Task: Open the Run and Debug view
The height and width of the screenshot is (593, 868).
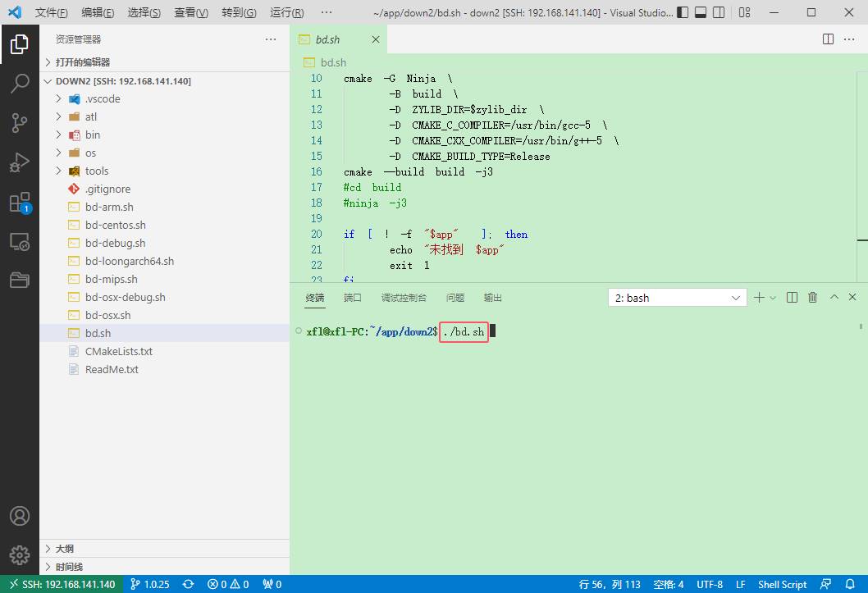Action: (20, 162)
